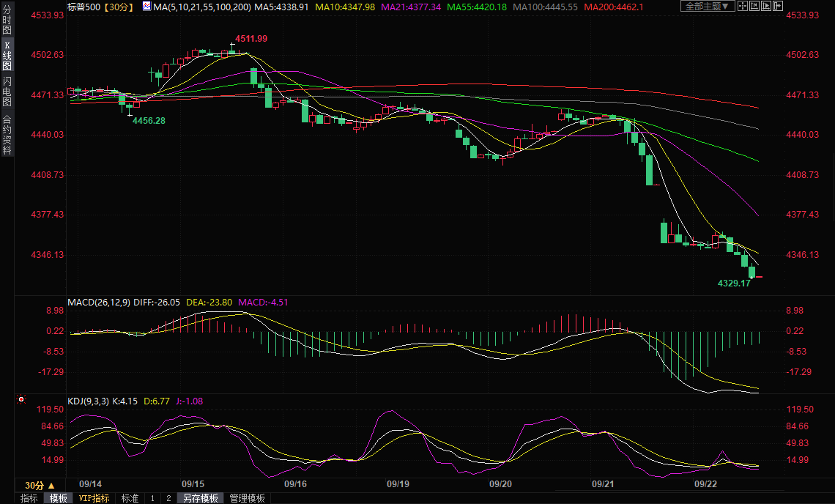Screen dimensions: 835x504
Task: Open the 全部主题 theme dropdown
Action: click(x=708, y=7)
